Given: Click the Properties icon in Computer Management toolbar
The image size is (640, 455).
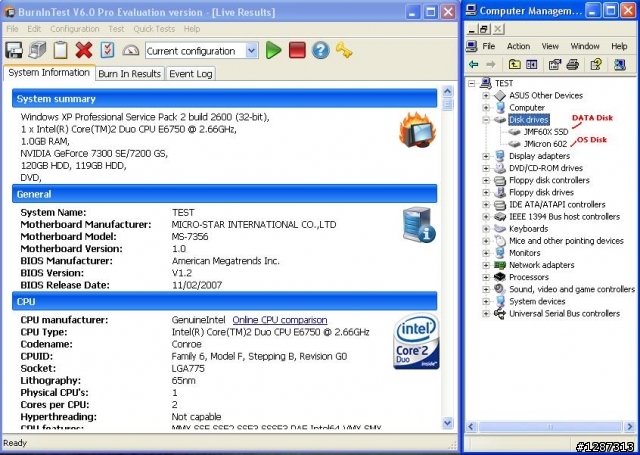Looking at the screenshot, I should [x=555, y=64].
